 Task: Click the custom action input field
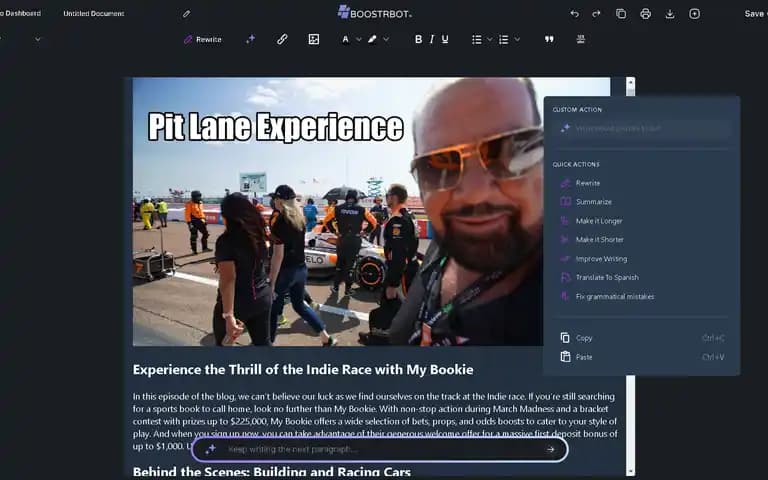click(642, 128)
